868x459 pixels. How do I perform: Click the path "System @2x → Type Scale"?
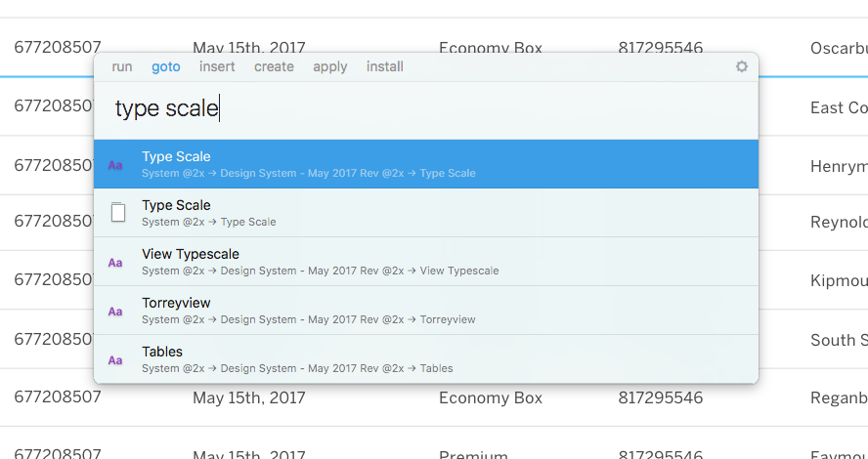(209, 222)
